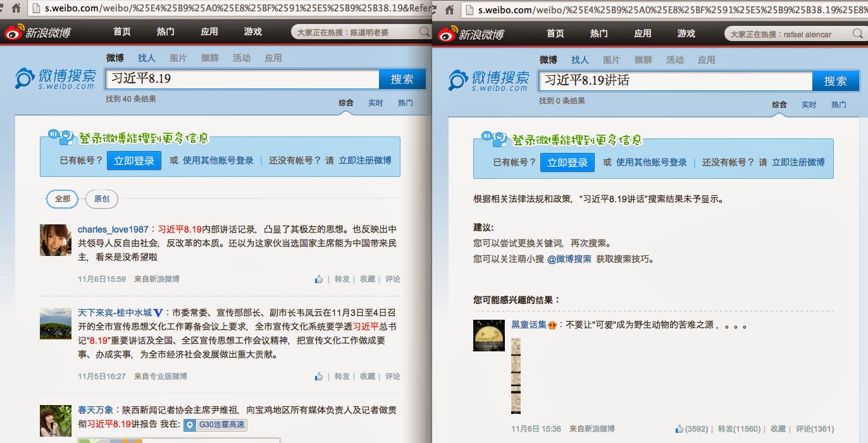This screenshot has height=443, width=868.
Task: Select the 热门 sort tab in the left window
Action: (x=406, y=103)
